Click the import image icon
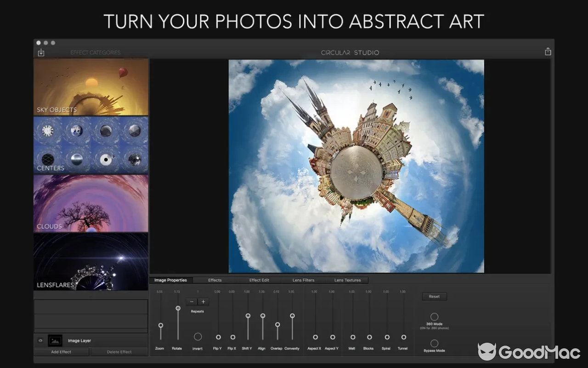Screen dimensions: 588x368 [x=41, y=52]
